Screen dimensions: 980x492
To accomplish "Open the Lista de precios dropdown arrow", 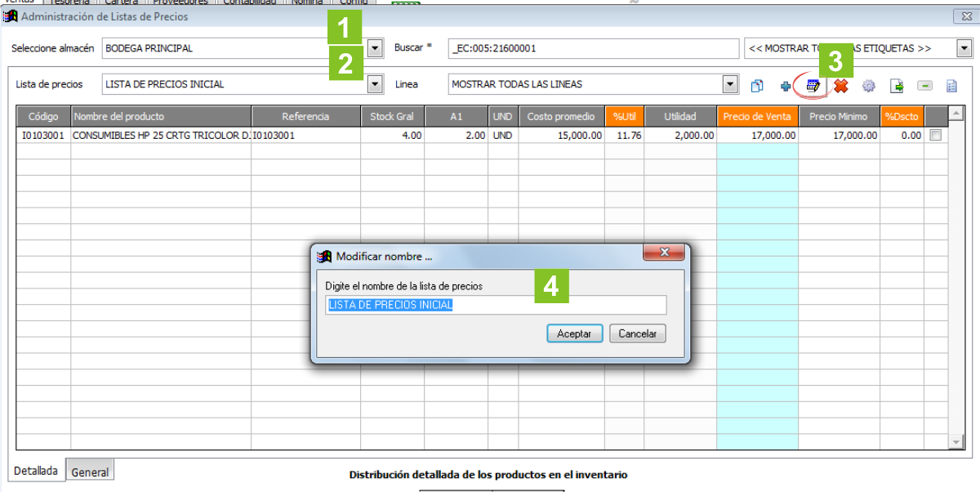I will click(375, 84).
